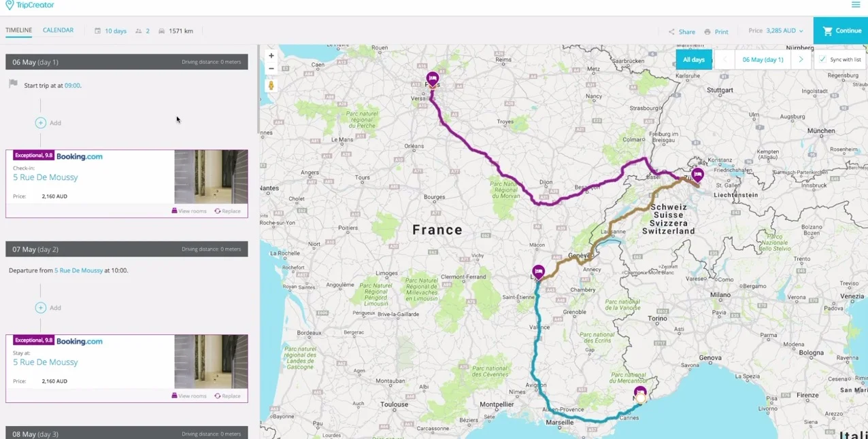868x439 pixels.
Task: Open the hamburger menu icon
Action: [x=856, y=5]
